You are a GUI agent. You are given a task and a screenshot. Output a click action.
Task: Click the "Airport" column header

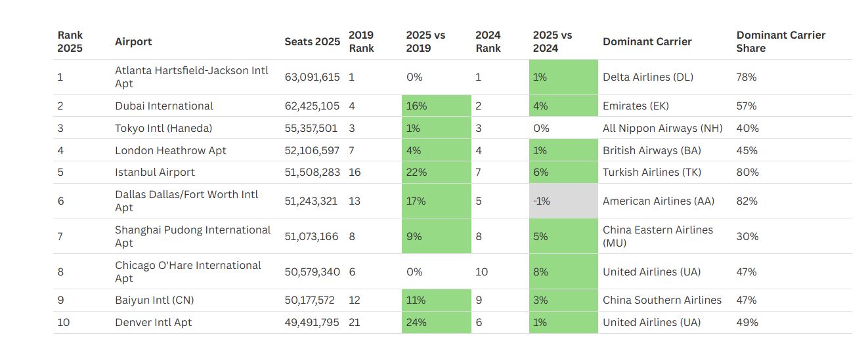[x=133, y=41]
